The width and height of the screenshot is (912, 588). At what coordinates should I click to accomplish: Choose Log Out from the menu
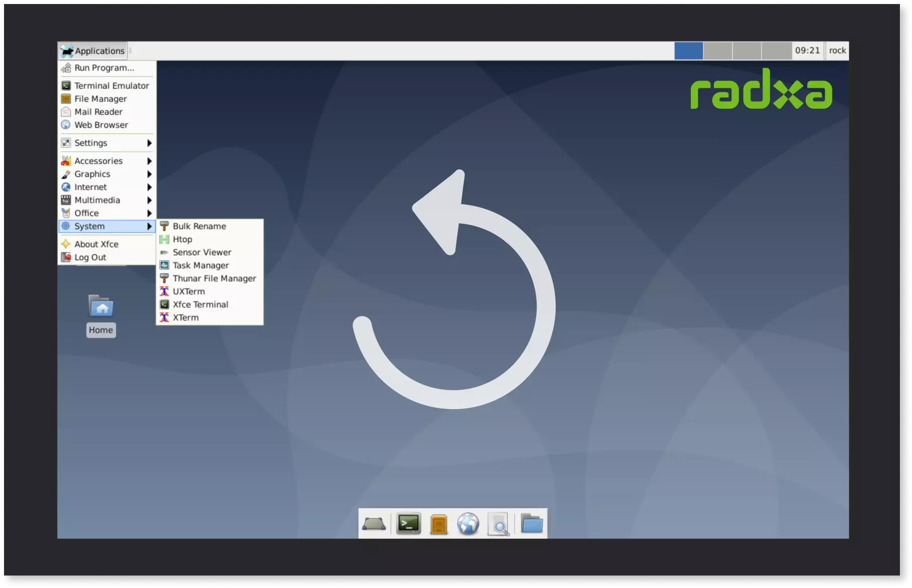click(x=107, y=257)
